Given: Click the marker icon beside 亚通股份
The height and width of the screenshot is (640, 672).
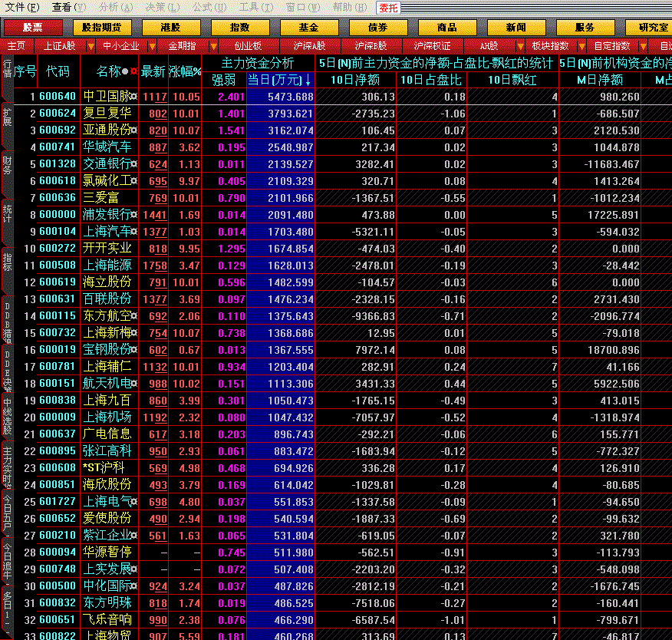Looking at the screenshot, I should 134,130.
